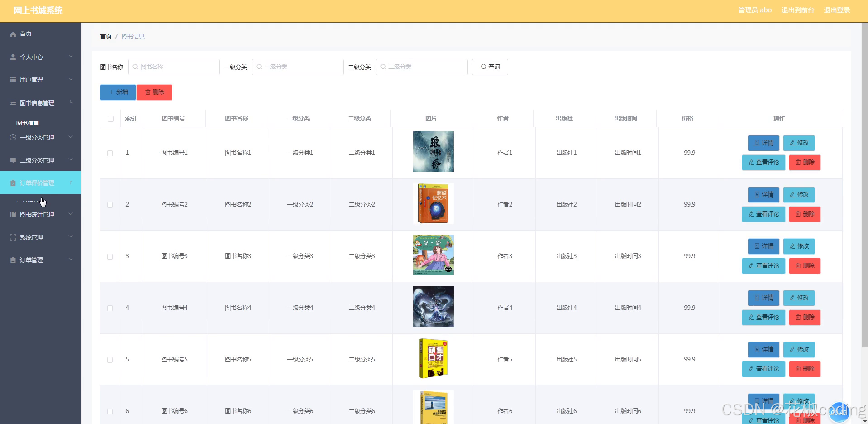Select 退出登录 in the top bar
The width and height of the screenshot is (868, 424).
point(838,10)
